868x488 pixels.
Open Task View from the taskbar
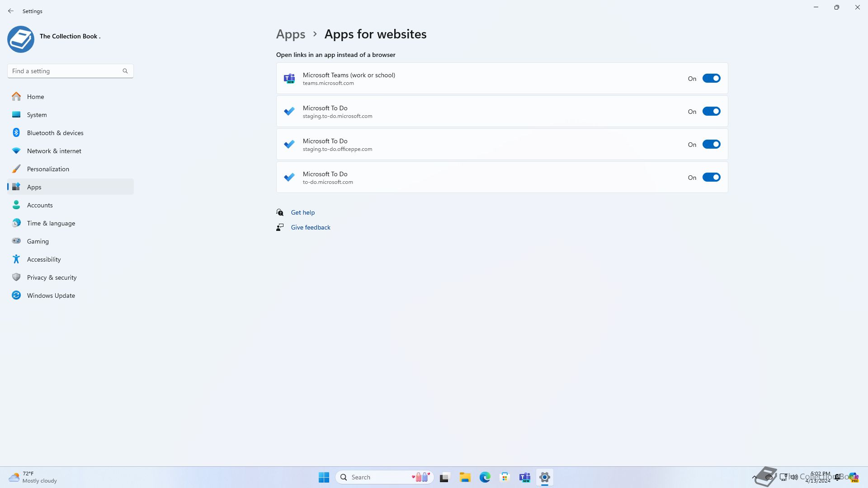pyautogui.click(x=445, y=477)
